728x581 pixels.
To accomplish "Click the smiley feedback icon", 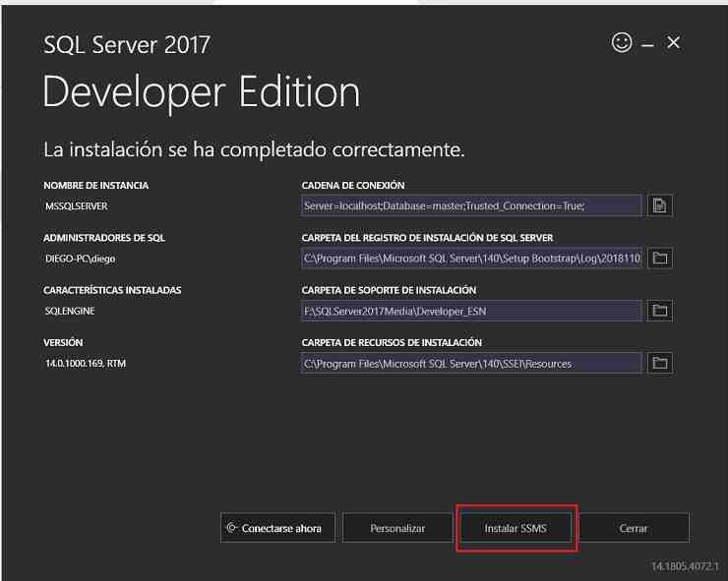I will pyautogui.click(x=622, y=42).
